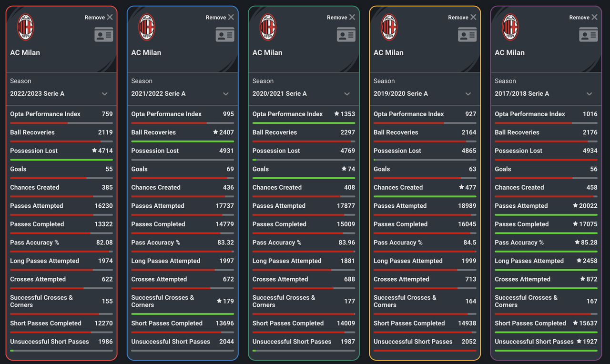Click the star beside Passes Attempted 20022
The image size is (610, 364).
coord(575,206)
